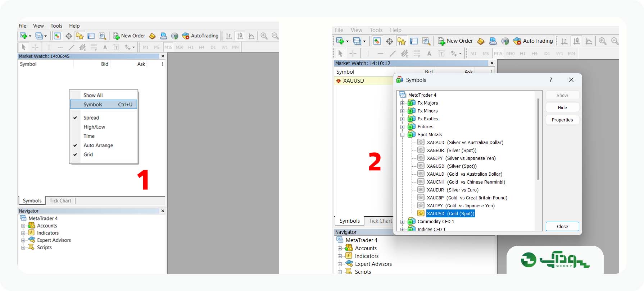Expand Accounts node in left Navigator
The width and height of the screenshot is (644, 291).
[x=23, y=226]
